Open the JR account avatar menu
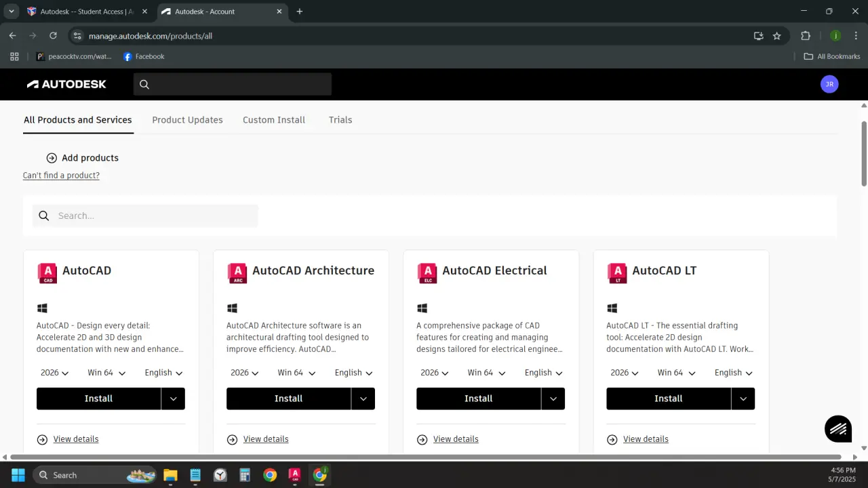The image size is (868, 488). pos(829,84)
